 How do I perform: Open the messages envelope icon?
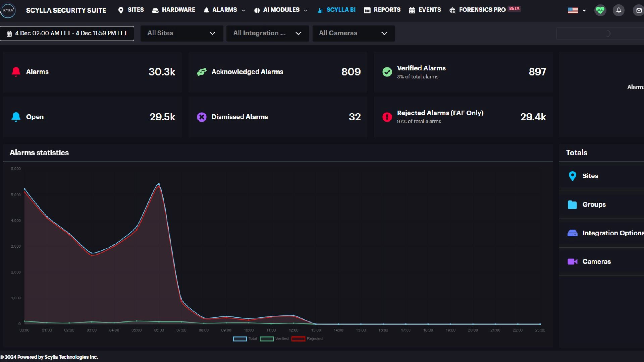pos(639,10)
